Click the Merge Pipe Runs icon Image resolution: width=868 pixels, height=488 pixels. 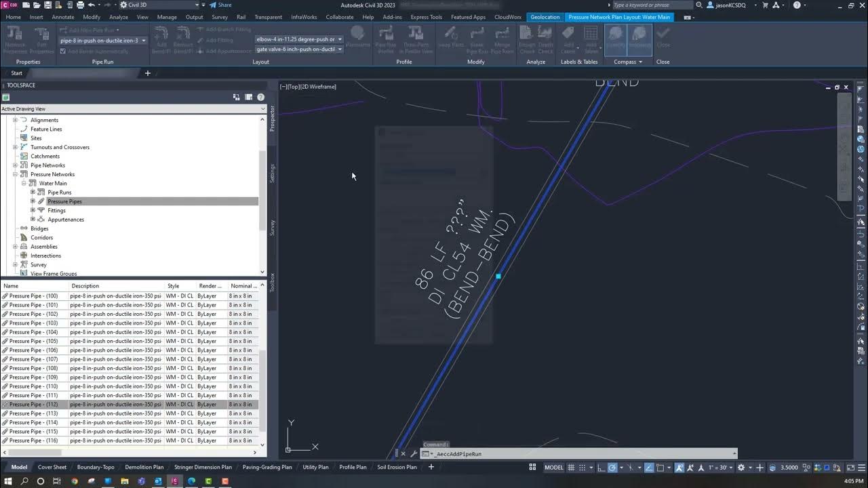pos(502,40)
